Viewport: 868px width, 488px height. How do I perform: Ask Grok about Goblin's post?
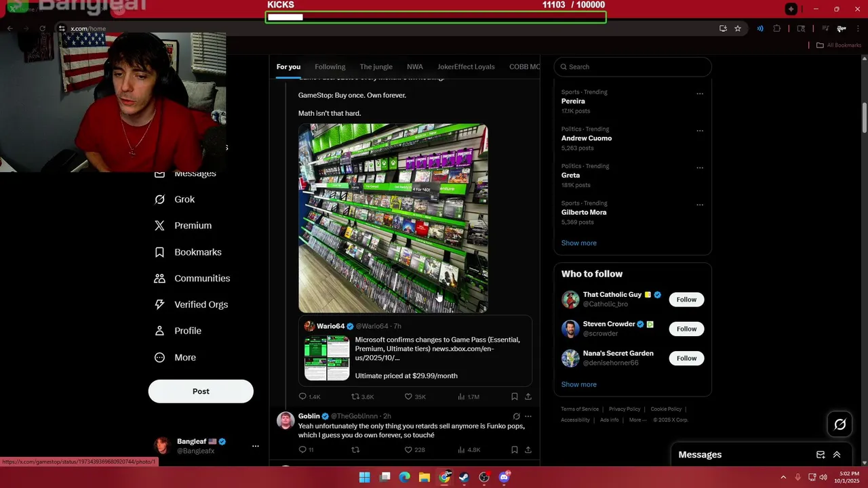tap(516, 416)
